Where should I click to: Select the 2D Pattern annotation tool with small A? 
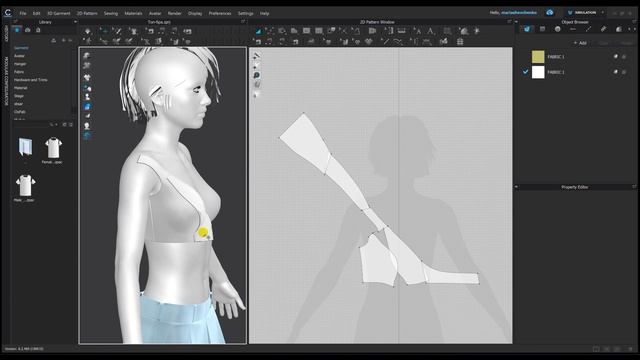coord(418,31)
